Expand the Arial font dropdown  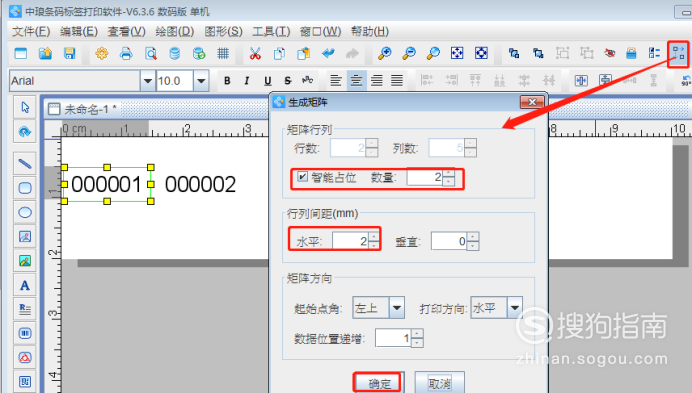pyautogui.click(x=148, y=81)
